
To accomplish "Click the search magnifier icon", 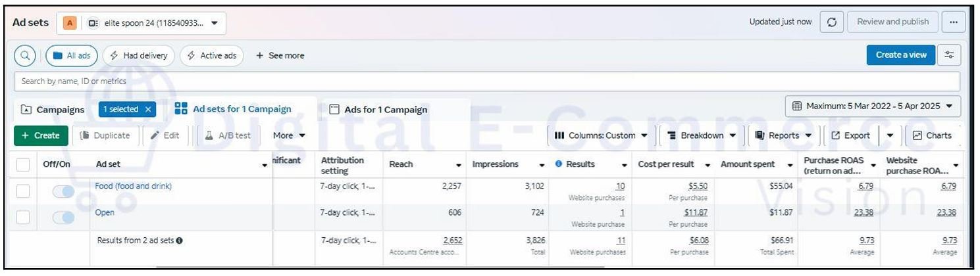I will (25, 56).
